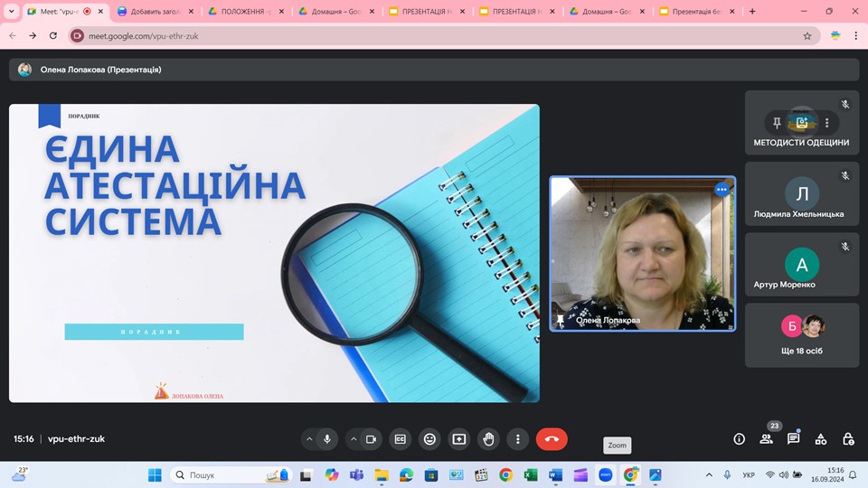Turn on closed captions
The width and height of the screenshot is (868, 488).
tap(400, 439)
